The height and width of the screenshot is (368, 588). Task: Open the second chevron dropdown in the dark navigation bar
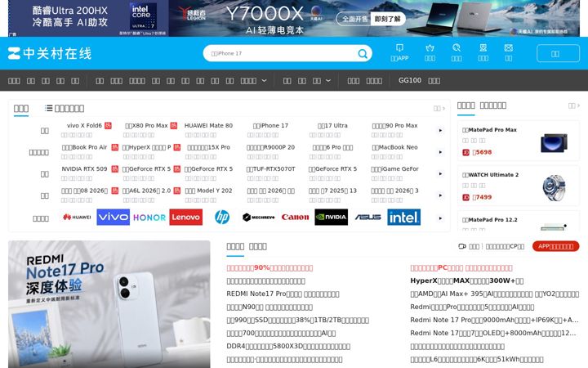[328, 80]
